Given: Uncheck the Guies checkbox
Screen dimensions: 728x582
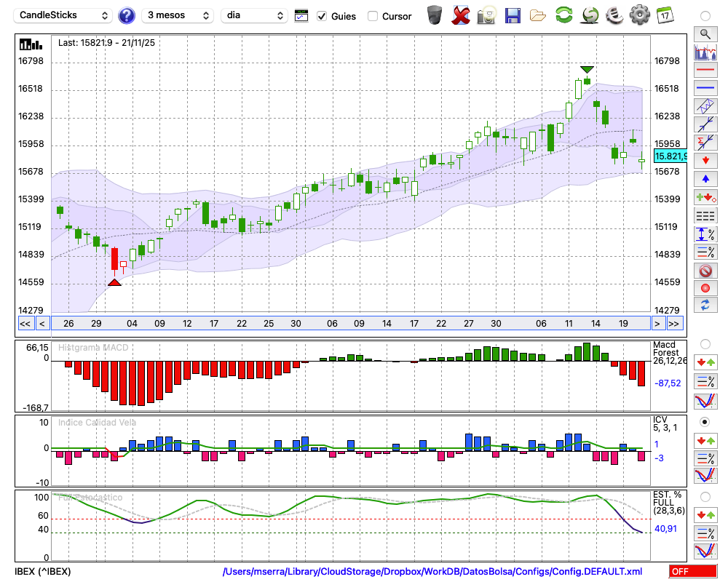Looking at the screenshot, I should pyautogui.click(x=321, y=16).
